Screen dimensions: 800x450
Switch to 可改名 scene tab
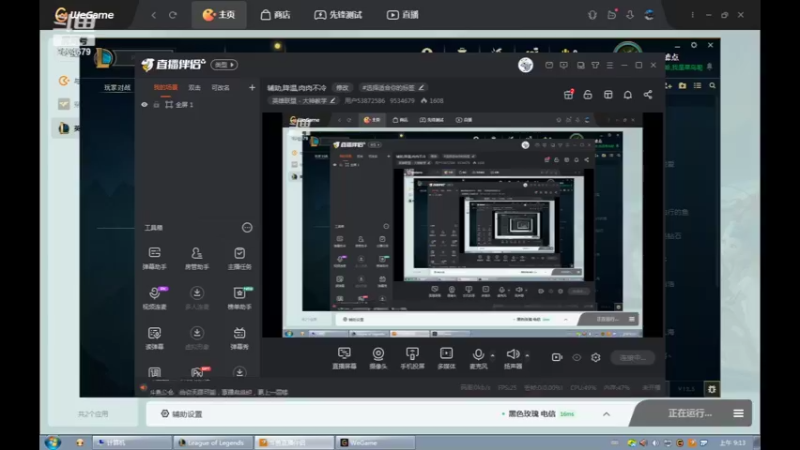220,88
